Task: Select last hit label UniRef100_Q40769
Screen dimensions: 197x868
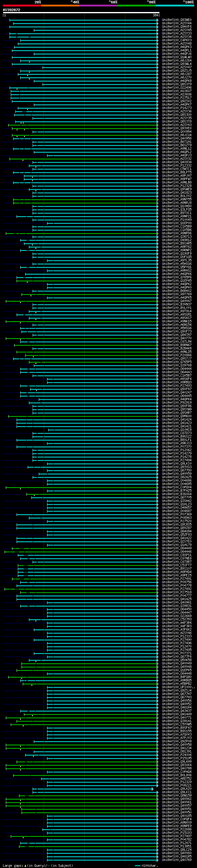Action: pos(177,860)
